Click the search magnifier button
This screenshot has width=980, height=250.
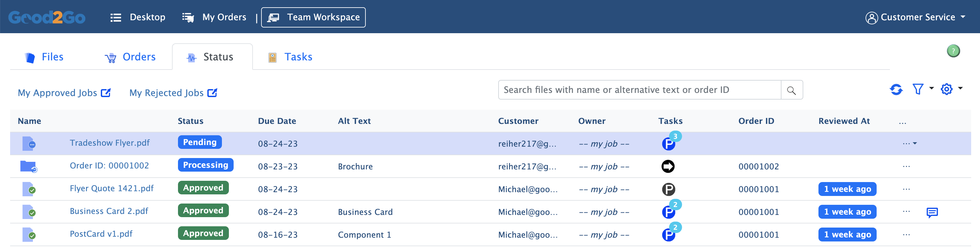tap(791, 90)
